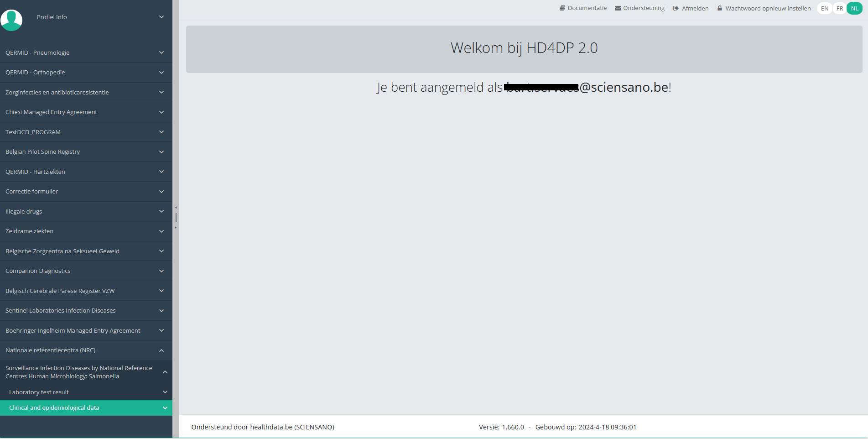This screenshot has width=868, height=439.
Task: Collapse Nationale referentiecentra (NRC) chevron
Action: [x=161, y=350]
